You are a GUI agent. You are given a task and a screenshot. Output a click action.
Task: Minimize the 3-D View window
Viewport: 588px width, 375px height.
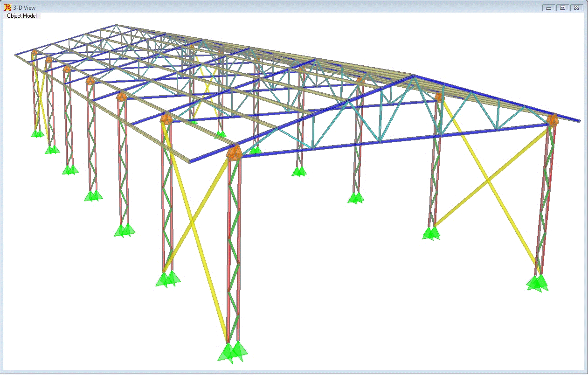click(548, 7)
